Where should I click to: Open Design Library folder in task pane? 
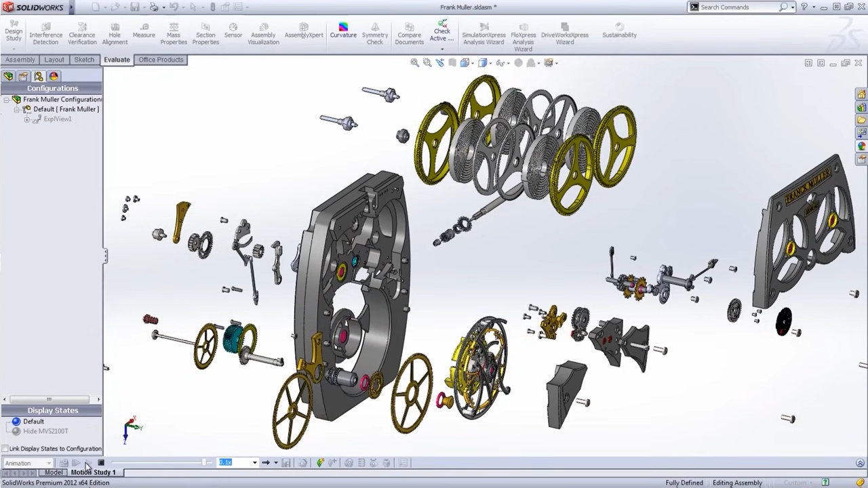click(861, 107)
